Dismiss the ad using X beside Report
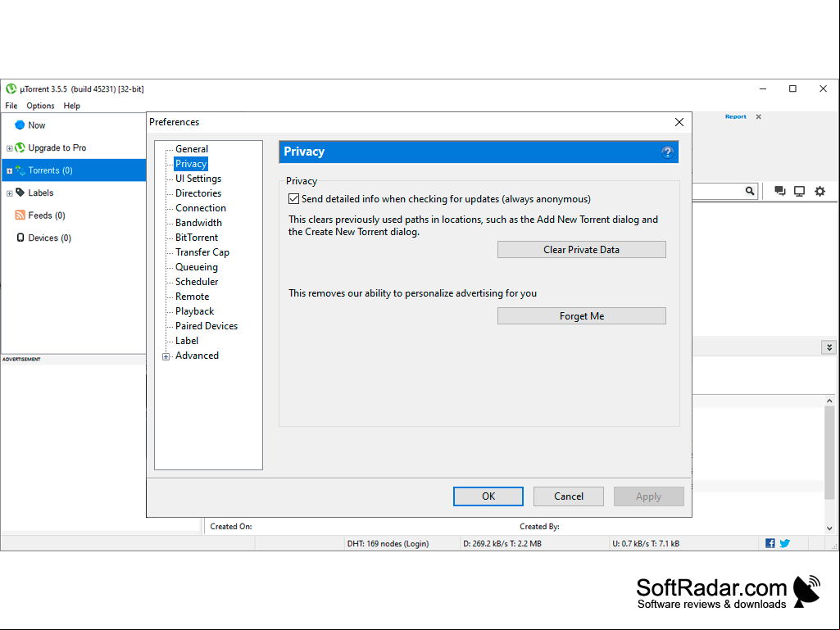 coord(759,117)
